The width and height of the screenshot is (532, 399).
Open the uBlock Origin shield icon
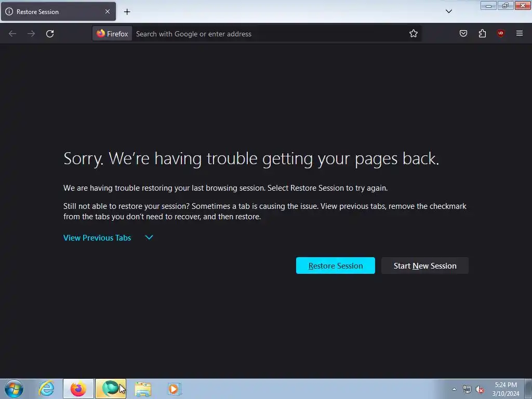(500, 33)
